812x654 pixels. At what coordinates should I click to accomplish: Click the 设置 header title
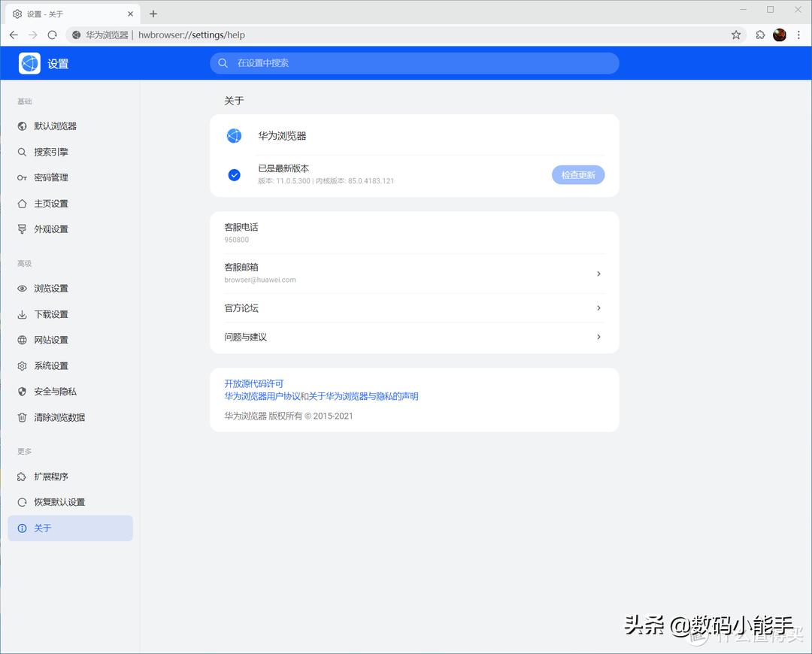58,64
